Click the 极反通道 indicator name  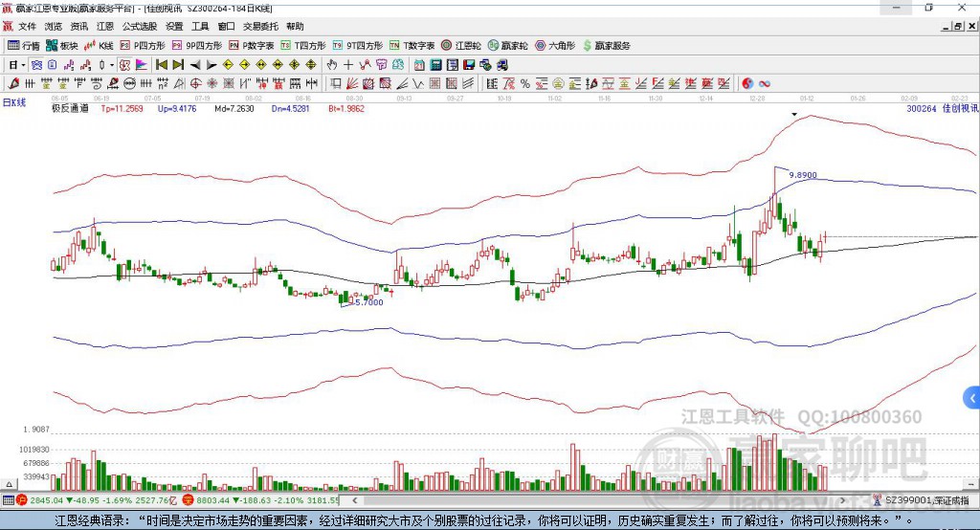[x=70, y=108]
